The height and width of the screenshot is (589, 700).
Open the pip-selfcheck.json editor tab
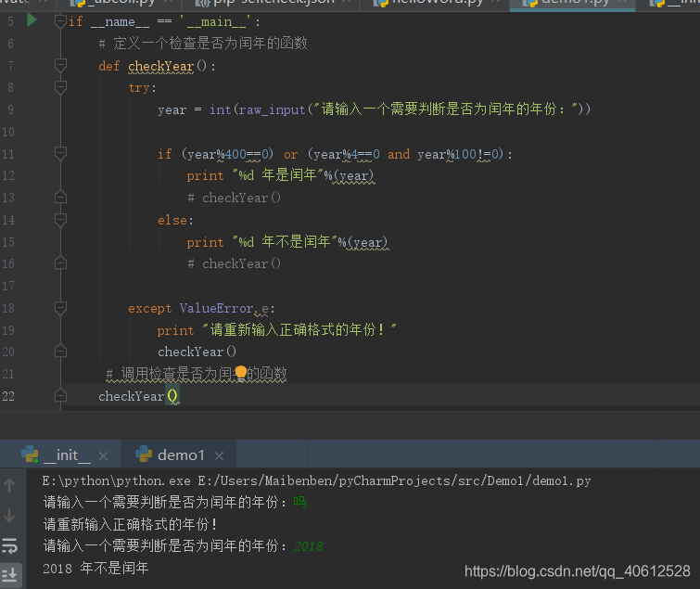coord(271,4)
